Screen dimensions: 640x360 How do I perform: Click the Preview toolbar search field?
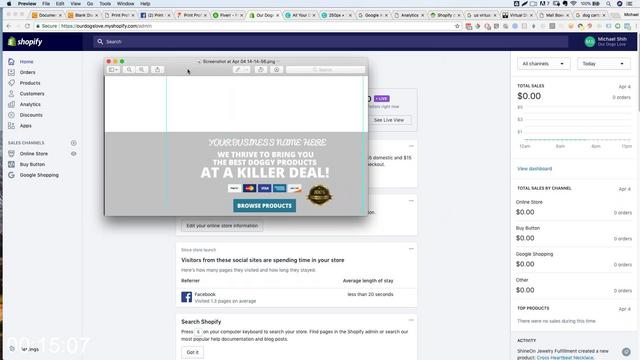[x=325, y=70]
